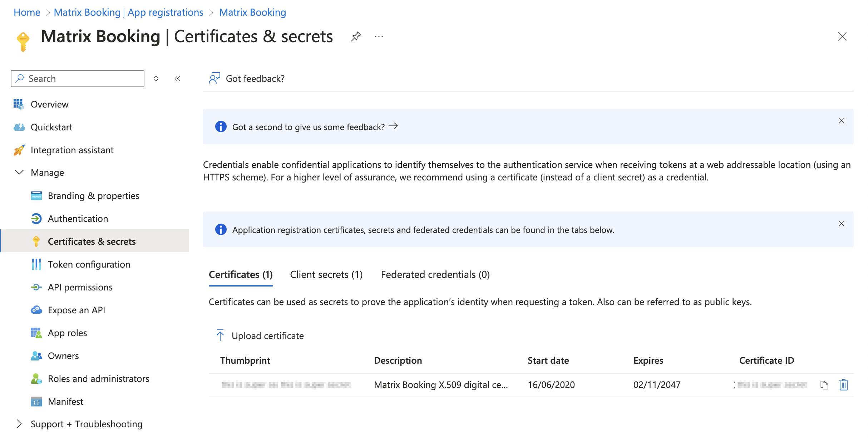The width and height of the screenshot is (868, 438).
Task: Expand Support + Troubleshooting
Action: tap(20, 424)
